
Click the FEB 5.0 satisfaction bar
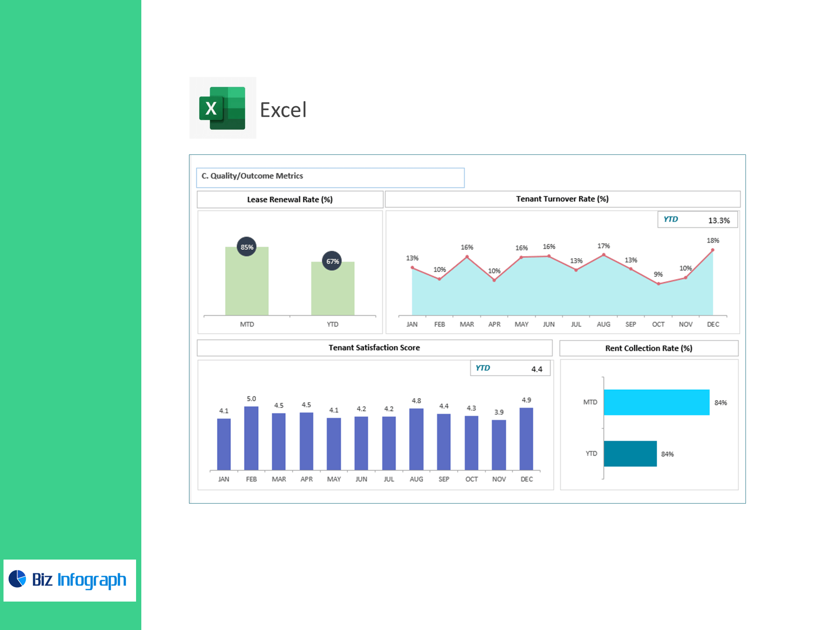[251, 438]
